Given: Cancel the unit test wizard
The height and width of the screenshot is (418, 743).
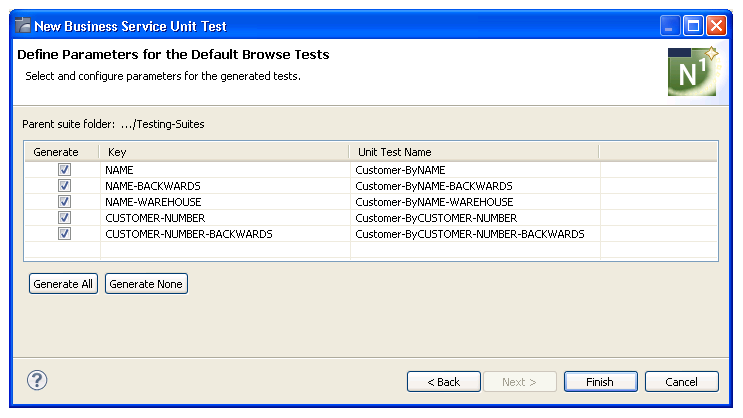Looking at the screenshot, I should click(x=681, y=382).
